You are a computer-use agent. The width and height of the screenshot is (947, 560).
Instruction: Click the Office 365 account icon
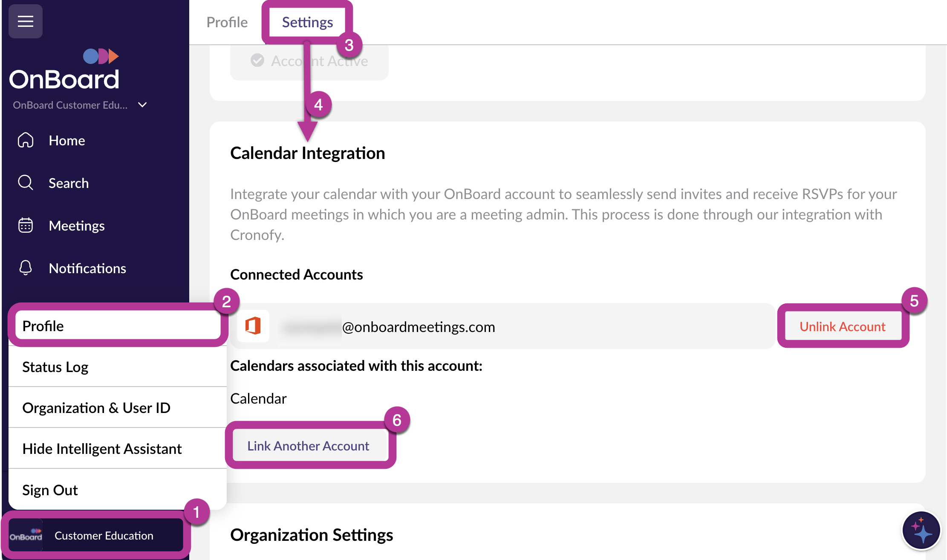tap(253, 326)
